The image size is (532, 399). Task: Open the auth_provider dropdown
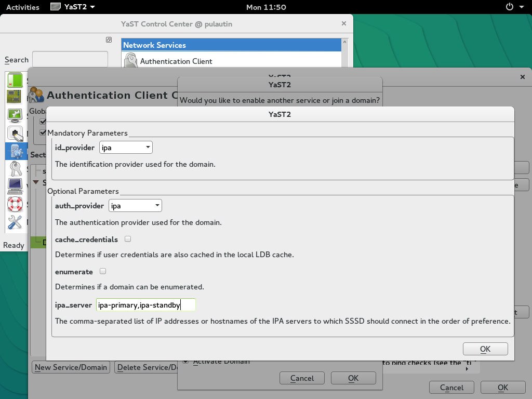tap(135, 205)
